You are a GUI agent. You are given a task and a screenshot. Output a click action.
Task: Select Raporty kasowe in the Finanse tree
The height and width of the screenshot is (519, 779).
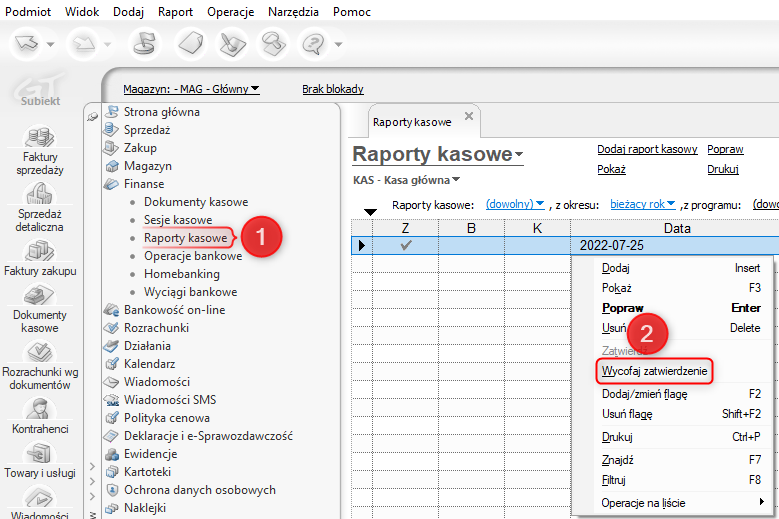click(x=185, y=238)
